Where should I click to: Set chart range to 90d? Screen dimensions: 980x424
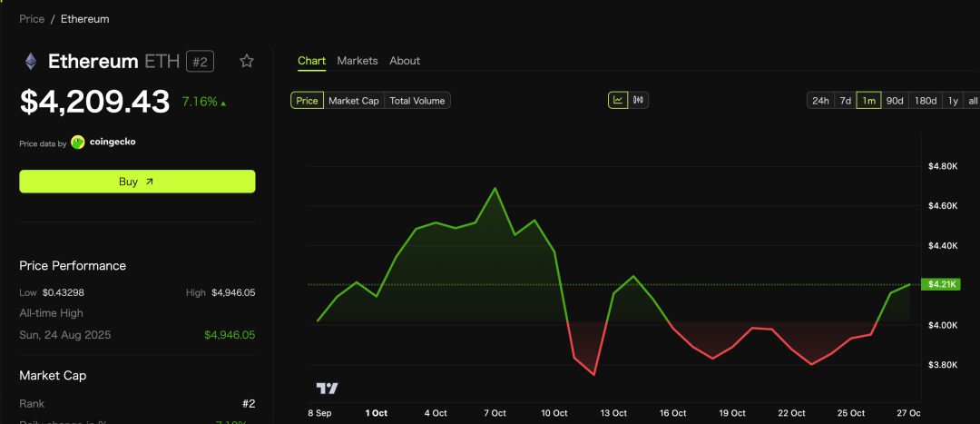coord(895,101)
